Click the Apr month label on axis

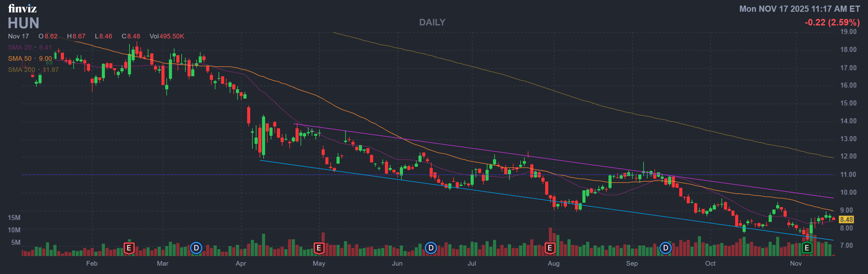tap(241, 263)
